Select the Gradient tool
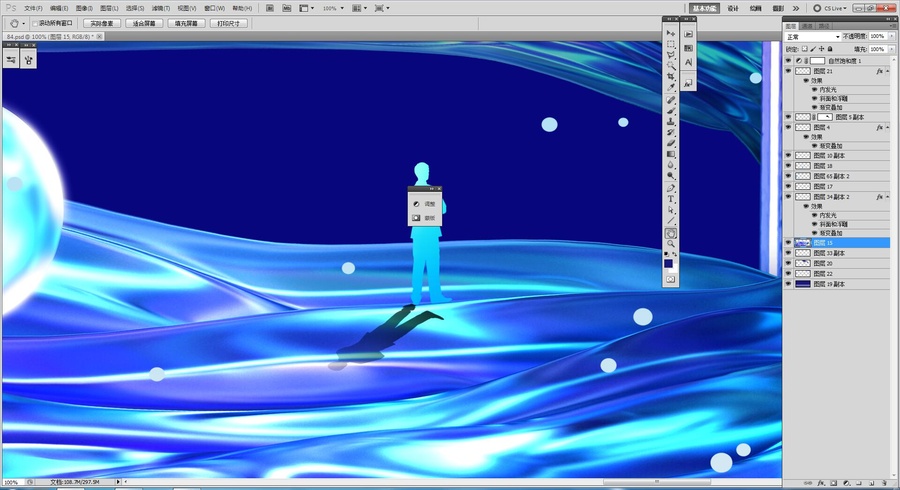 point(670,154)
